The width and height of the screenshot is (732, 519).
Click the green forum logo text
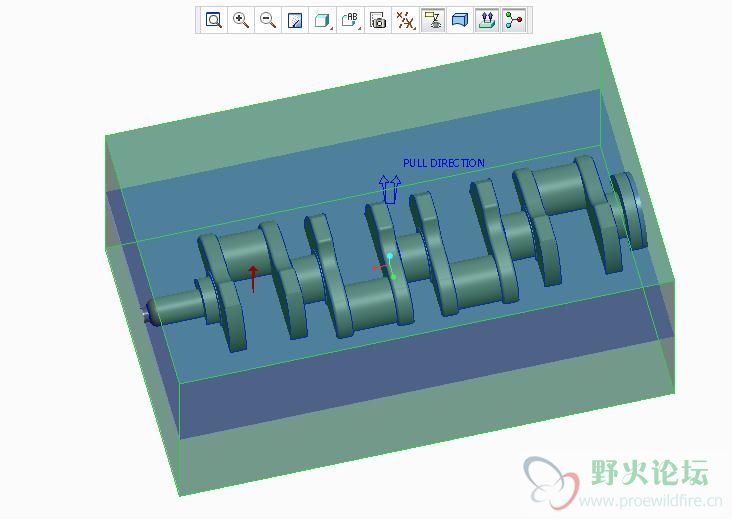click(x=649, y=472)
